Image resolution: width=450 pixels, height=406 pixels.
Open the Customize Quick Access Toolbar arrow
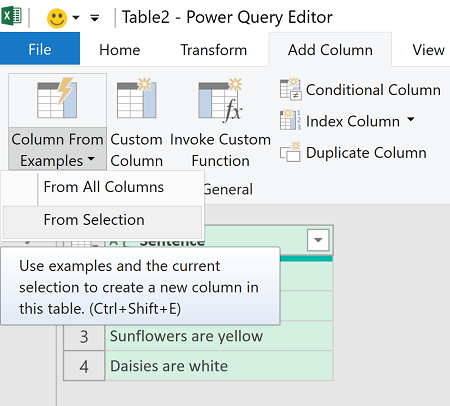pyautogui.click(x=95, y=18)
